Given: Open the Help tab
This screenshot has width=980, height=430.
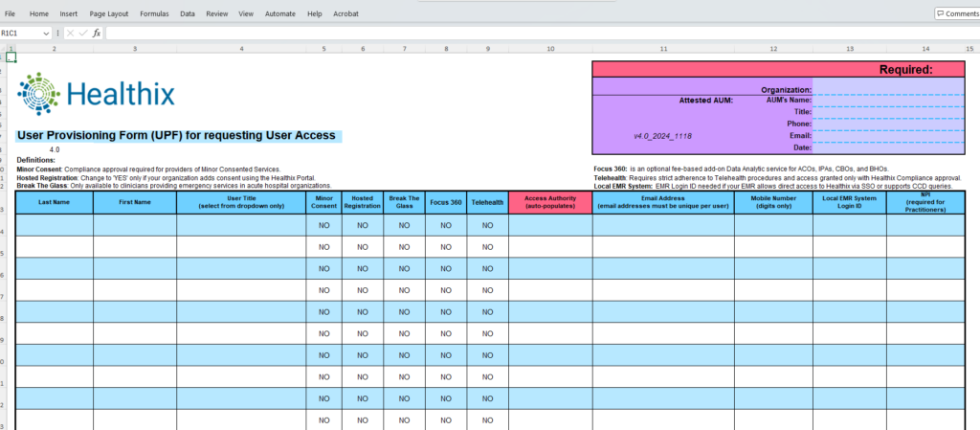Looking at the screenshot, I should point(314,13).
